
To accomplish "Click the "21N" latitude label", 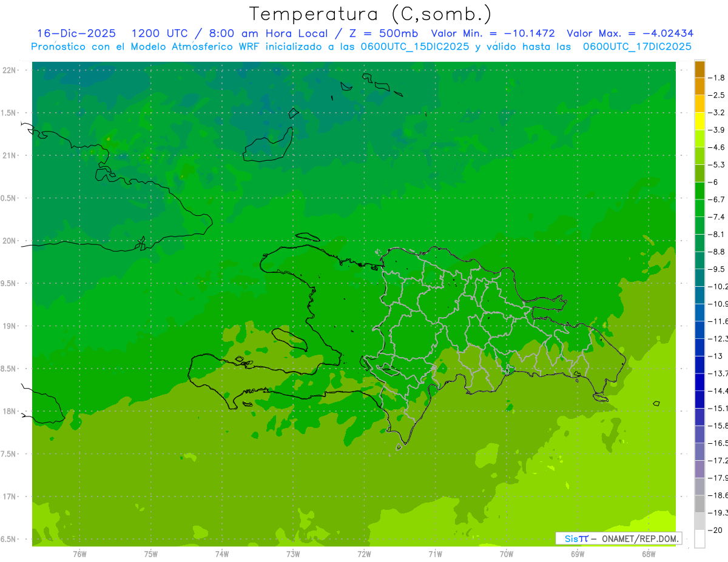I will pyautogui.click(x=8, y=156).
